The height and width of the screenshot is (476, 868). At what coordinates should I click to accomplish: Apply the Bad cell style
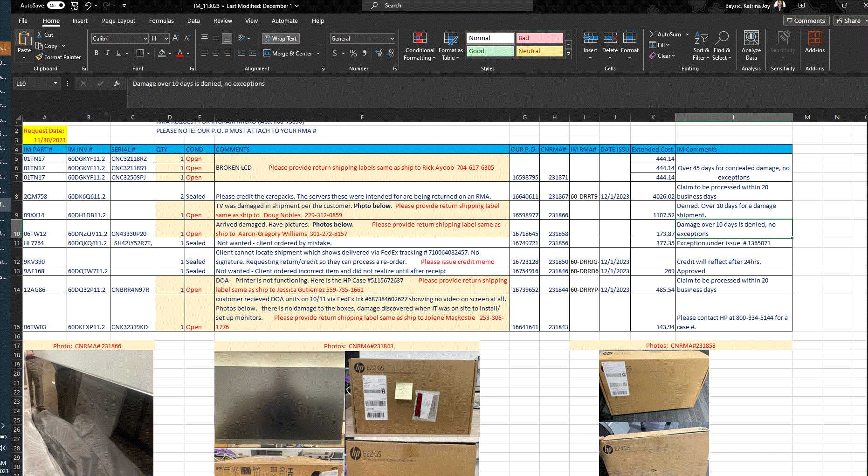click(540, 38)
